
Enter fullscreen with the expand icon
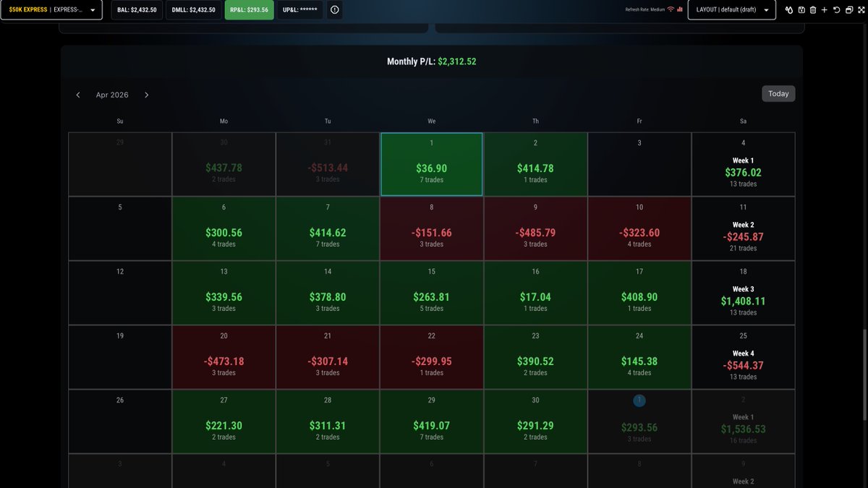click(x=861, y=10)
